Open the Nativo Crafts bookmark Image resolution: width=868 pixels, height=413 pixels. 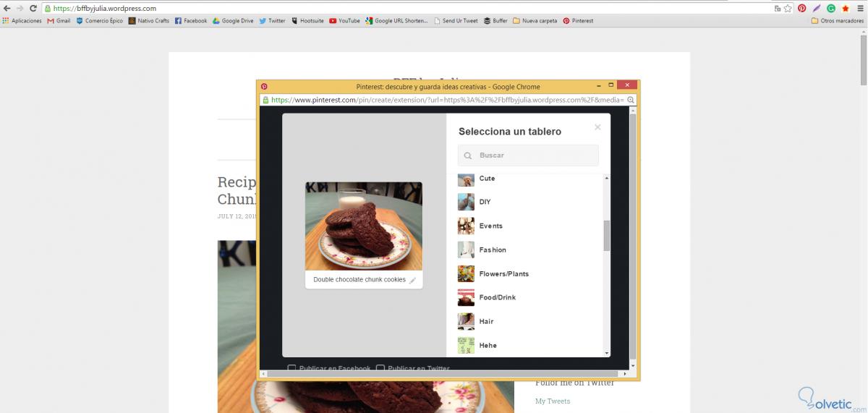(148, 21)
